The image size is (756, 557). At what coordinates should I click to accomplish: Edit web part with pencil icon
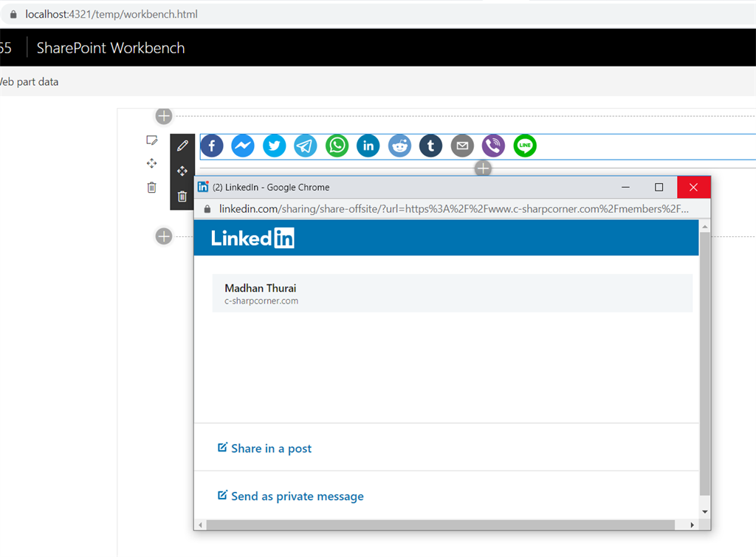[182, 146]
